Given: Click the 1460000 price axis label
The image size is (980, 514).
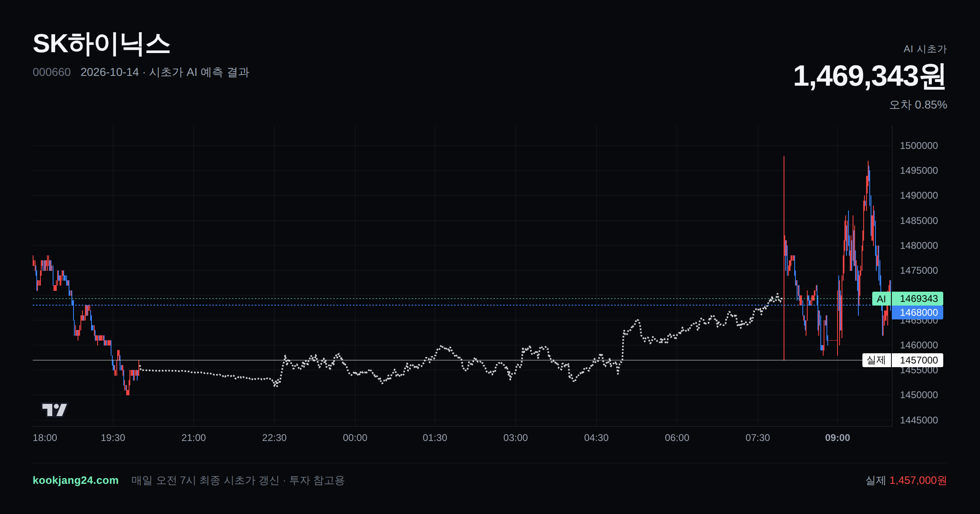Looking at the screenshot, I should (x=919, y=345).
